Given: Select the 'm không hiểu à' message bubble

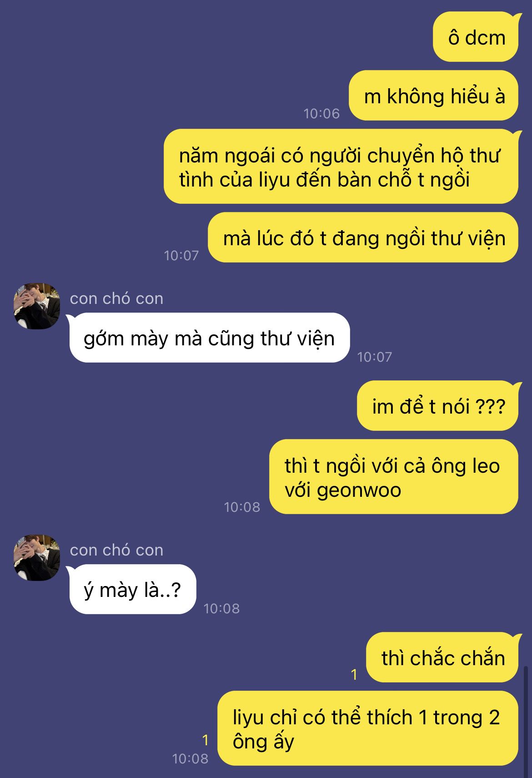Looking at the screenshot, I should coord(434,96).
